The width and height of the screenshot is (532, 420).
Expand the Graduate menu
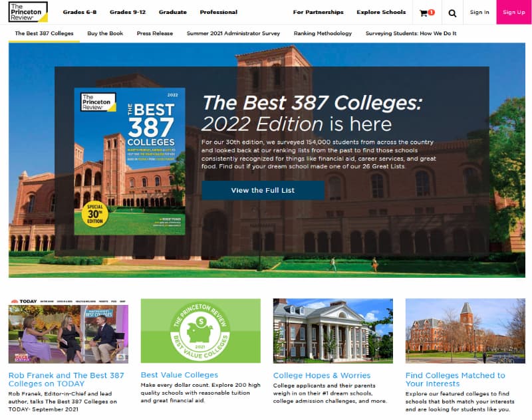(x=173, y=12)
